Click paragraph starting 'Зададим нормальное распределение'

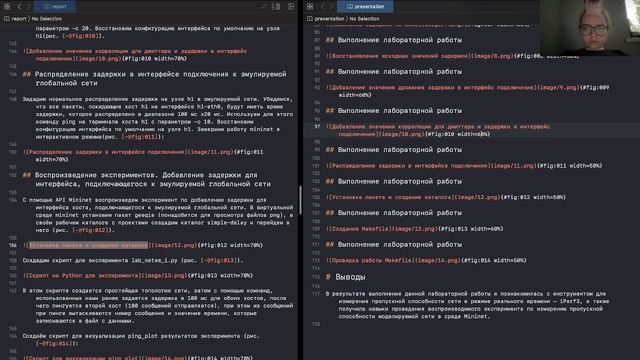pyautogui.click(x=158, y=118)
